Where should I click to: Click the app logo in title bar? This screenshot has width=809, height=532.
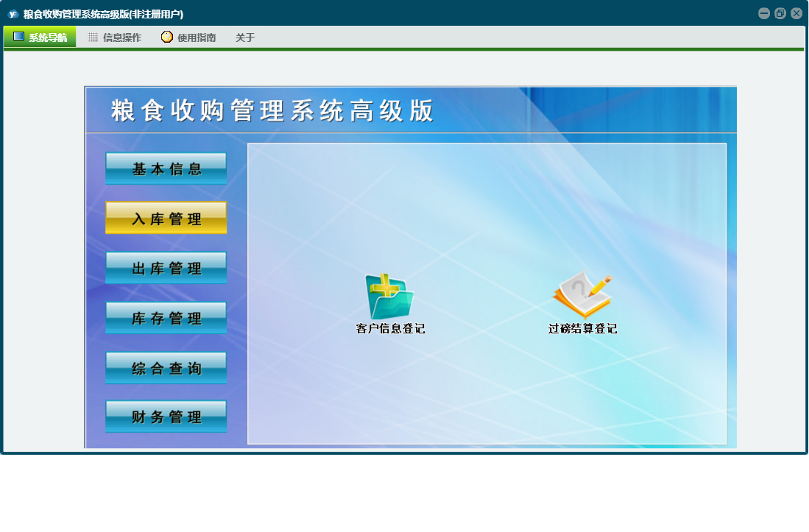pos(13,14)
